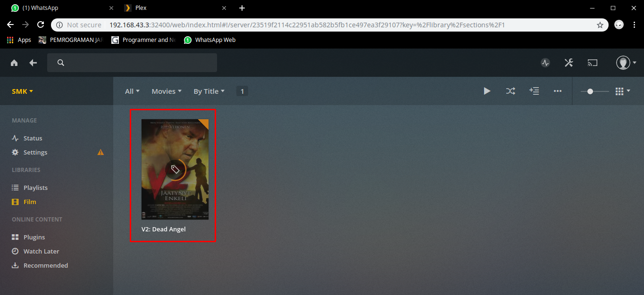Close the Plex browser tab
Screen dimensions: 644x295
[224, 8]
